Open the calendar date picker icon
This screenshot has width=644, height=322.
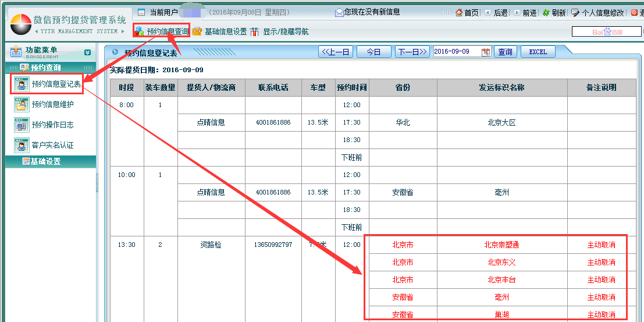486,52
